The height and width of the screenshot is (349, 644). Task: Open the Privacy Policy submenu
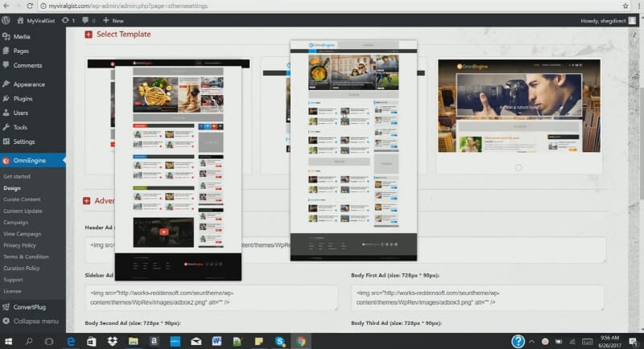[x=19, y=245]
